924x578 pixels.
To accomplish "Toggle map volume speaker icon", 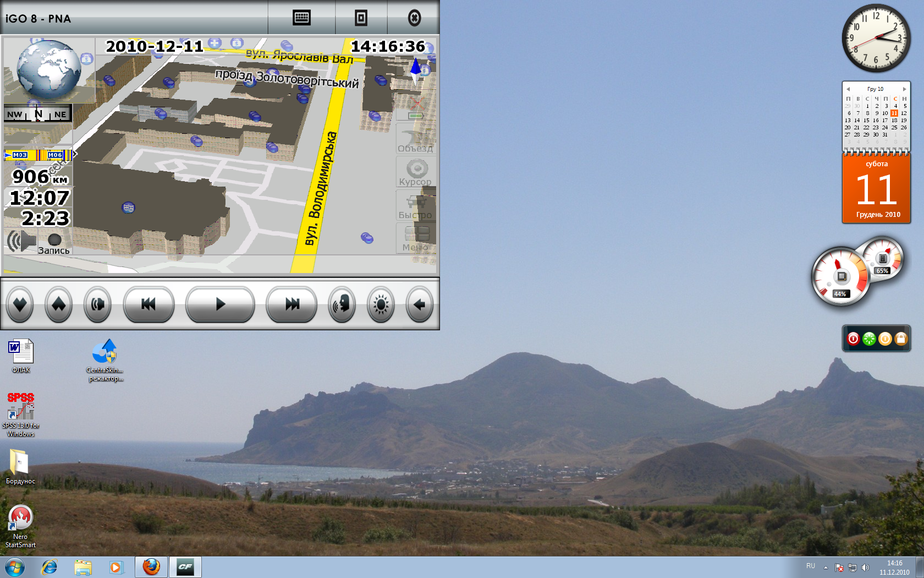I will [21, 241].
